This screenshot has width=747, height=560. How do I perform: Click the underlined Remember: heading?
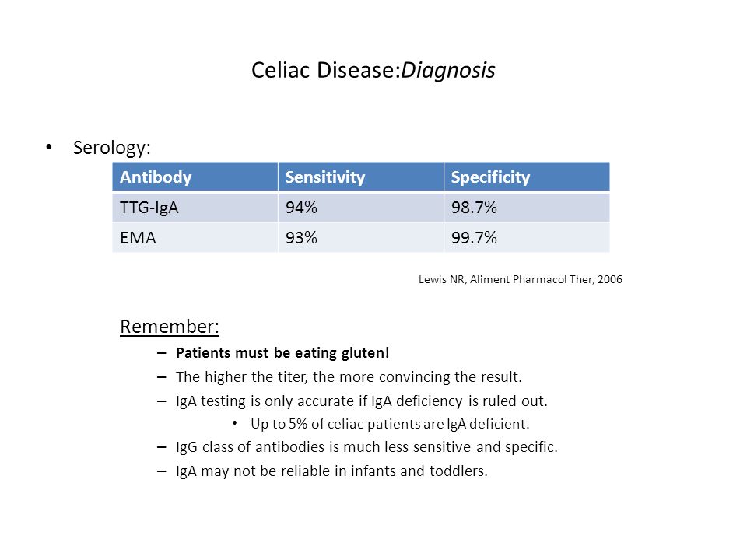coord(169,327)
